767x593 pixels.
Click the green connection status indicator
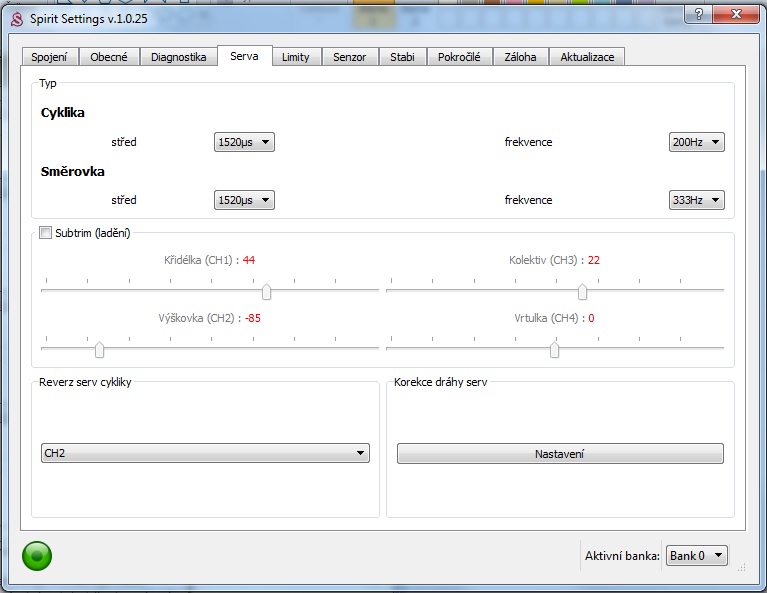[37, 555]
